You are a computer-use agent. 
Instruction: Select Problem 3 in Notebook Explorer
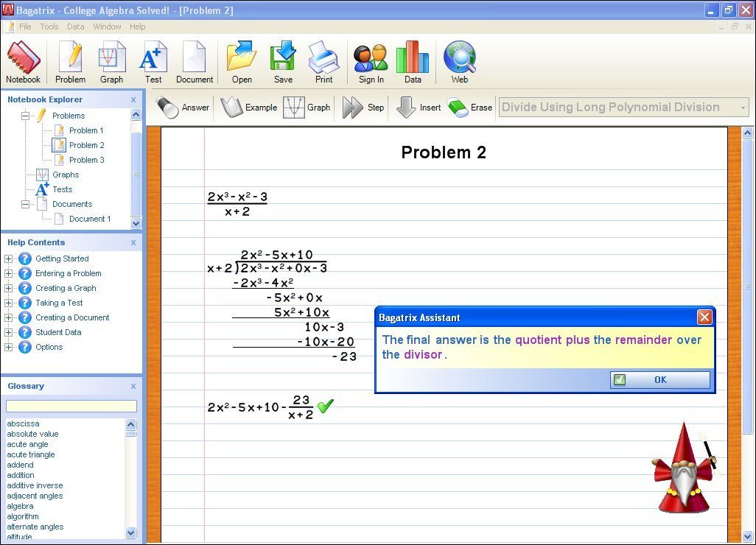(x=86, y=160)
